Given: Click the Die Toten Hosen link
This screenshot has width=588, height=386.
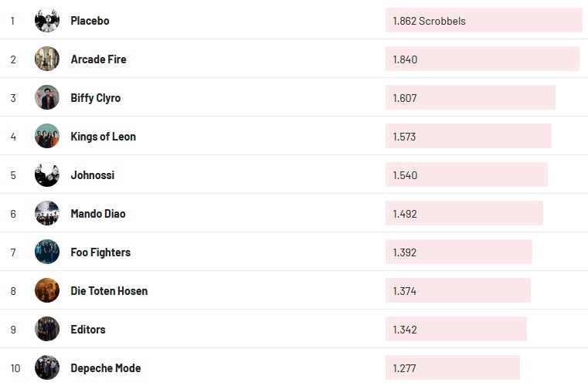Looking at the screenshot, I should 109,291.
